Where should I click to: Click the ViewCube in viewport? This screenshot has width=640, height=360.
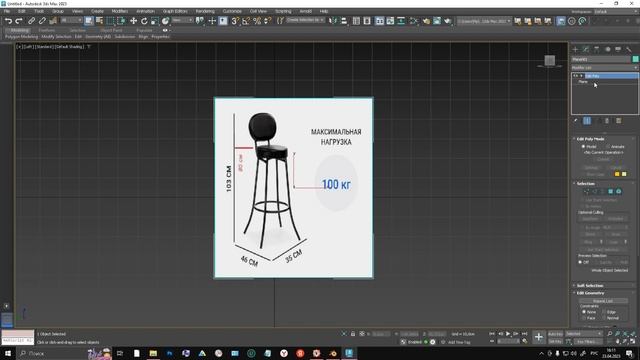[x=550, y=61]
